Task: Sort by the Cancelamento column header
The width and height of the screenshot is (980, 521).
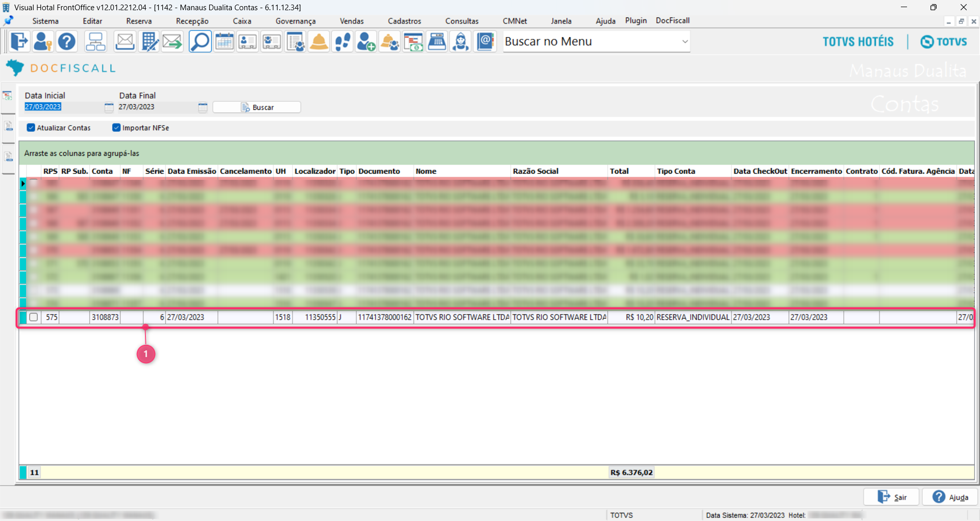Action: pos(246,171)
